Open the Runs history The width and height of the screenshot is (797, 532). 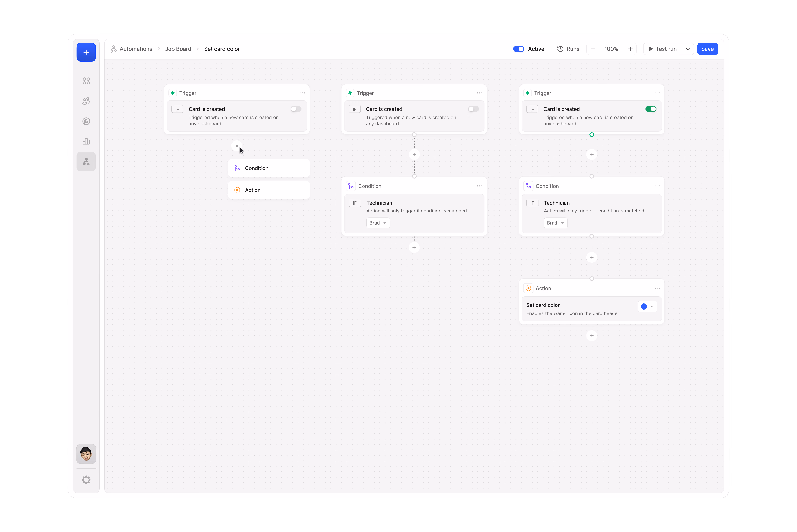pos(568,49)
